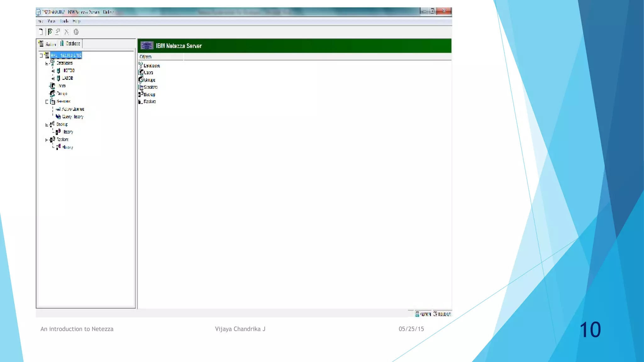Open the Tools menu
This screenshot has width=644, height=362.
(64, 21)
